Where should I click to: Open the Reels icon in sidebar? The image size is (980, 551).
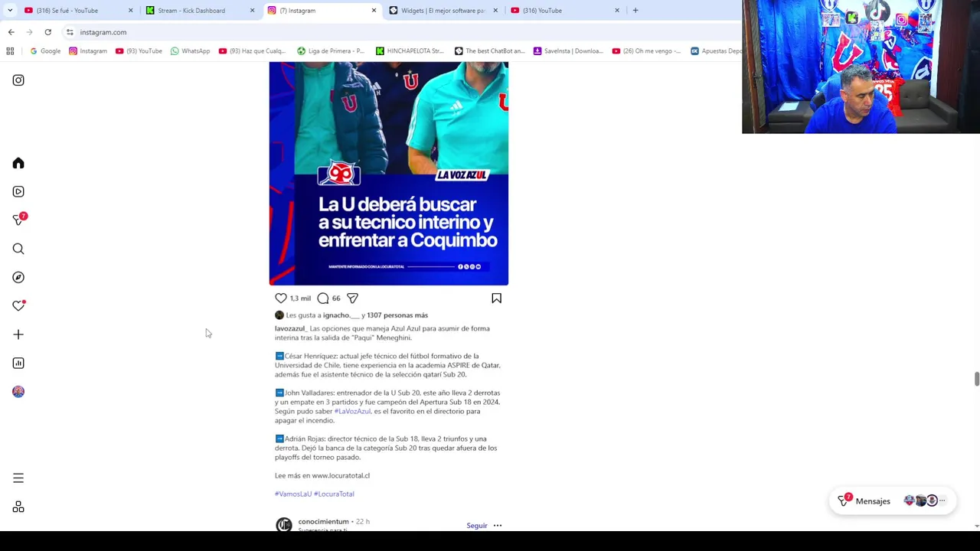tap(18, 191)
